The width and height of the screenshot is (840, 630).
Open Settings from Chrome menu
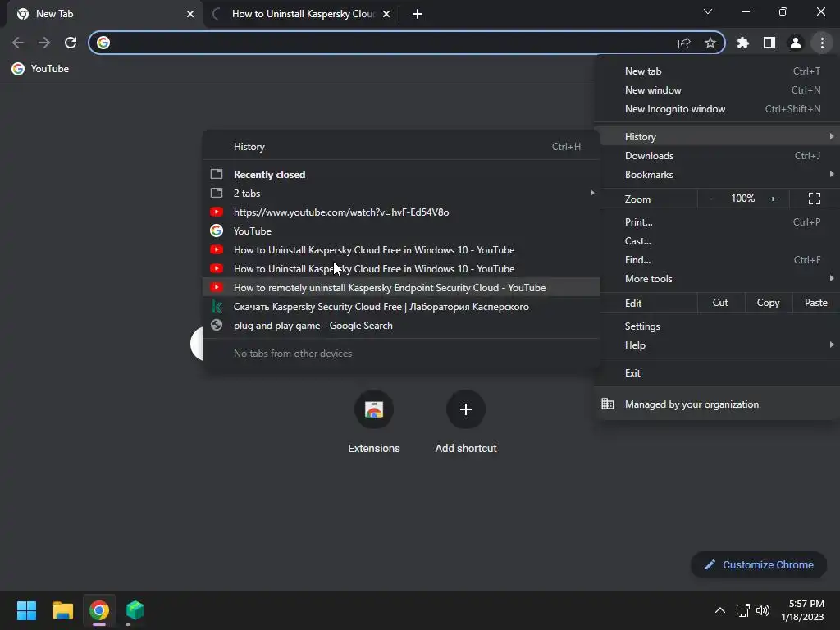click(x=717, y=326)
